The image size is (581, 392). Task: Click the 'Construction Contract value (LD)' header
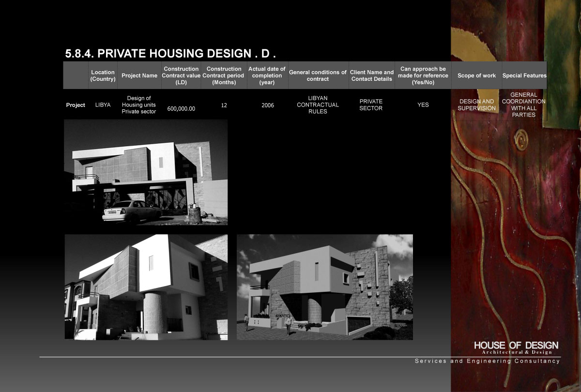(181, 75)
